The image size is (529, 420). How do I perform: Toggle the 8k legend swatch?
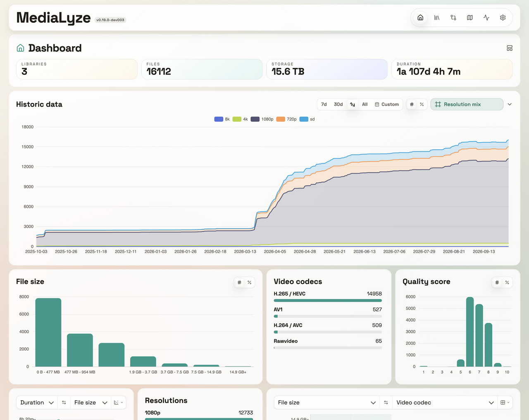click(x=219, y=119)
